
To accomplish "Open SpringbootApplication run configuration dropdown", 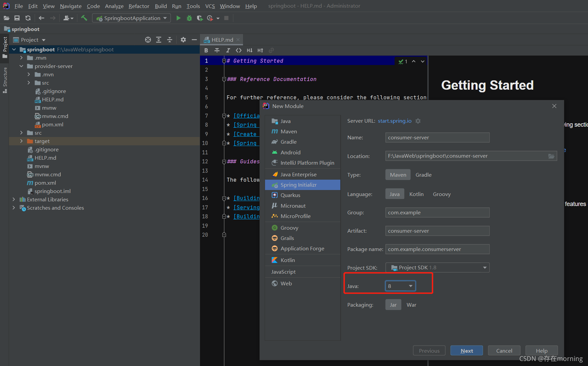I will 131,18.
